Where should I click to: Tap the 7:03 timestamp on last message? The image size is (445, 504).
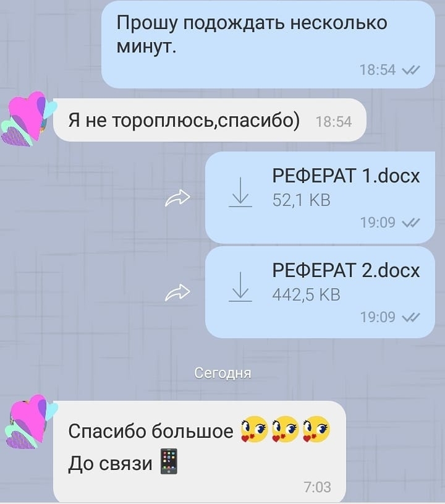point(318,487)
